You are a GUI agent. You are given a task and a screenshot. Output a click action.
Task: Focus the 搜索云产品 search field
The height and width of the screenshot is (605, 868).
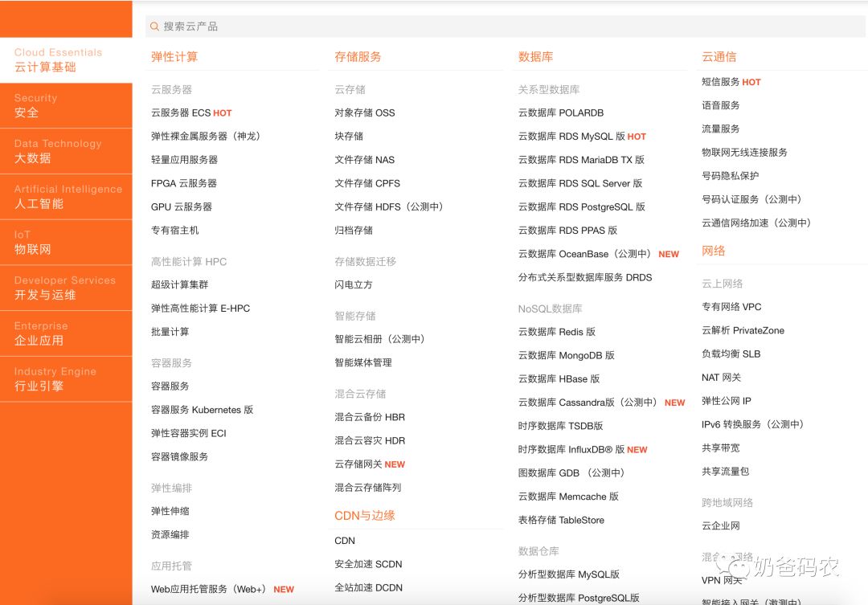pyautogui.click(x=505, y=26)
